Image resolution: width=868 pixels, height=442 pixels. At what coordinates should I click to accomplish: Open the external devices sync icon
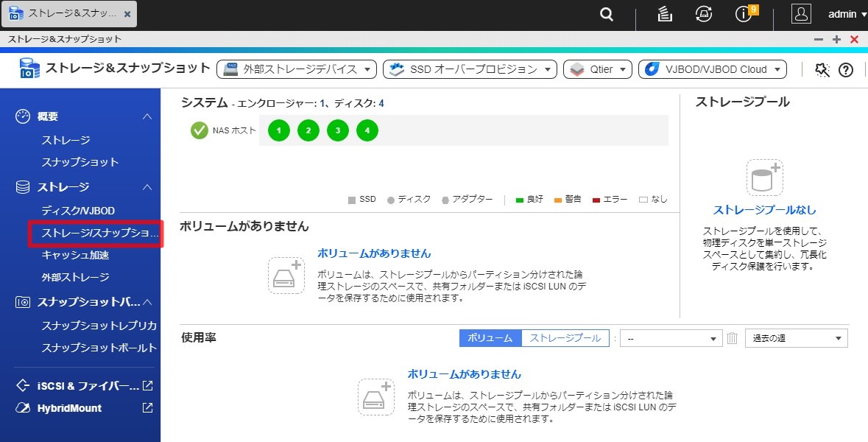tap(704, 15)
